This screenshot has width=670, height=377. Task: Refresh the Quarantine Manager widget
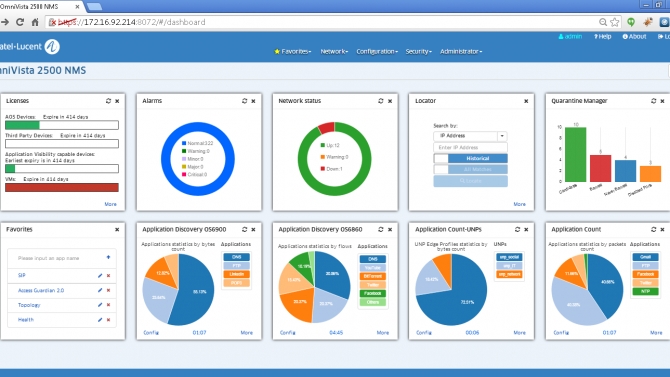(653, 101)
